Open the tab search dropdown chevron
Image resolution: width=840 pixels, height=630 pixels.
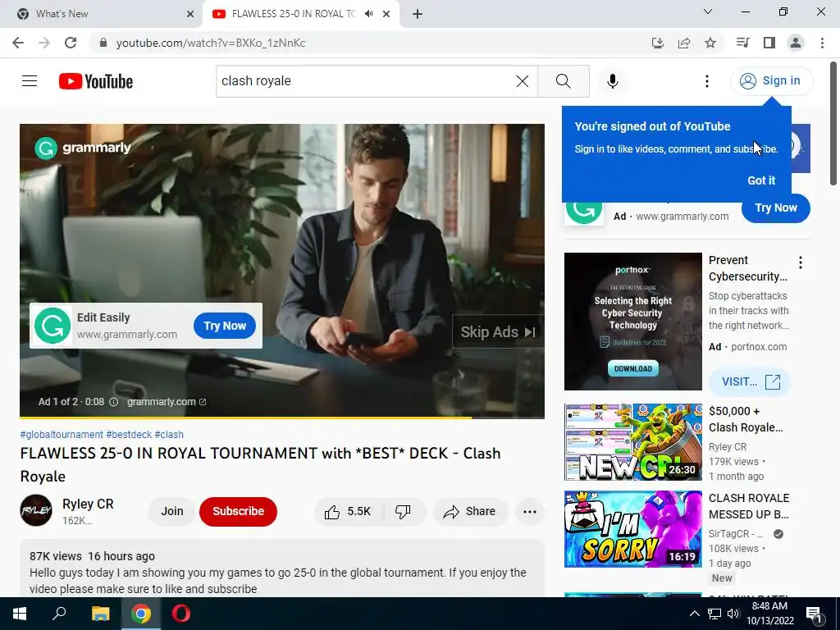tap(708, 11)
